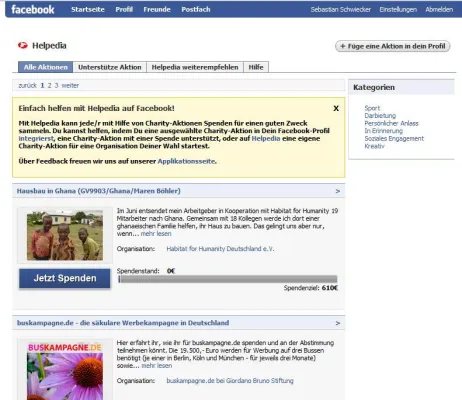Go to page 1 of actions
The height and width of the screenshot is (400, 462).
(42, 86)
